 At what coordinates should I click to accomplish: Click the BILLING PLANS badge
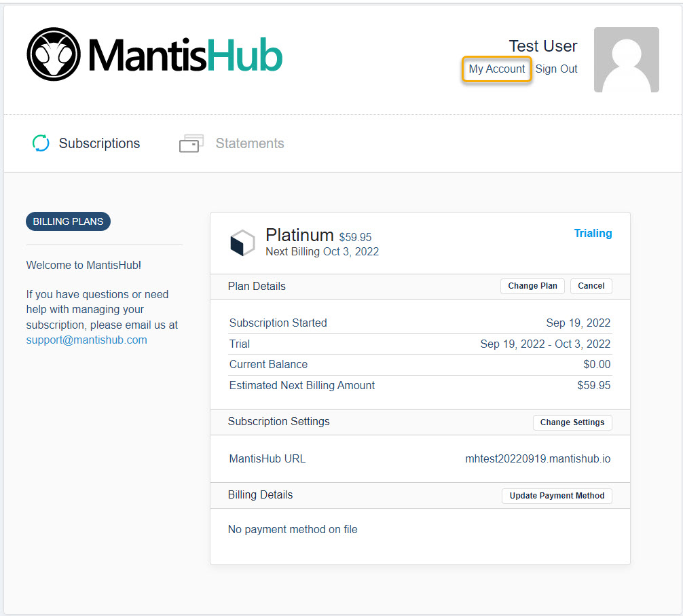point(68,221)
